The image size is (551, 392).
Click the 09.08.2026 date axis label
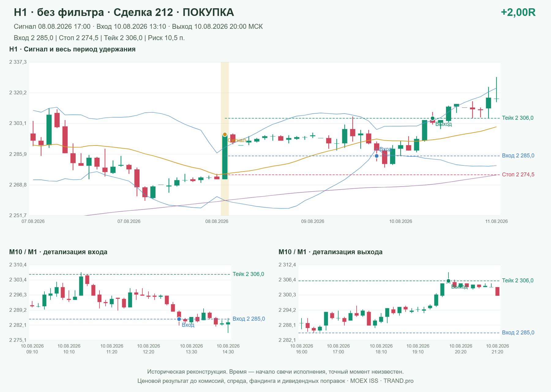point(313,221)
